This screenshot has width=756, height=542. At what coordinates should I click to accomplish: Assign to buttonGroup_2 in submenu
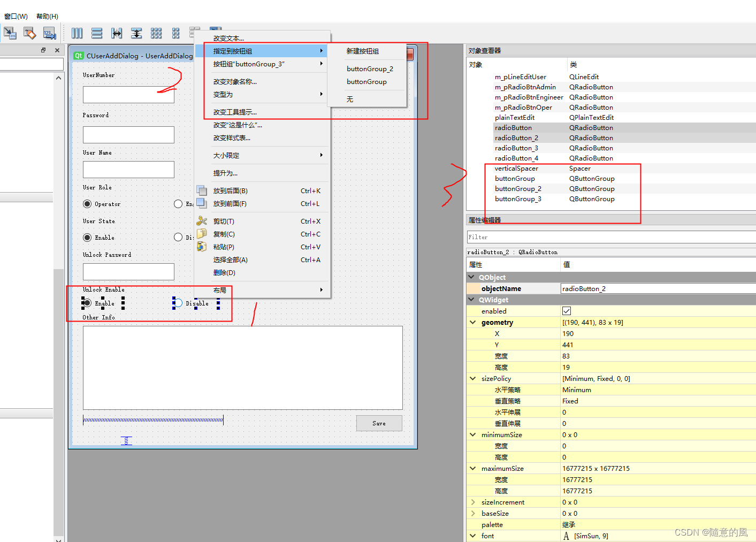tap(367, 68)
